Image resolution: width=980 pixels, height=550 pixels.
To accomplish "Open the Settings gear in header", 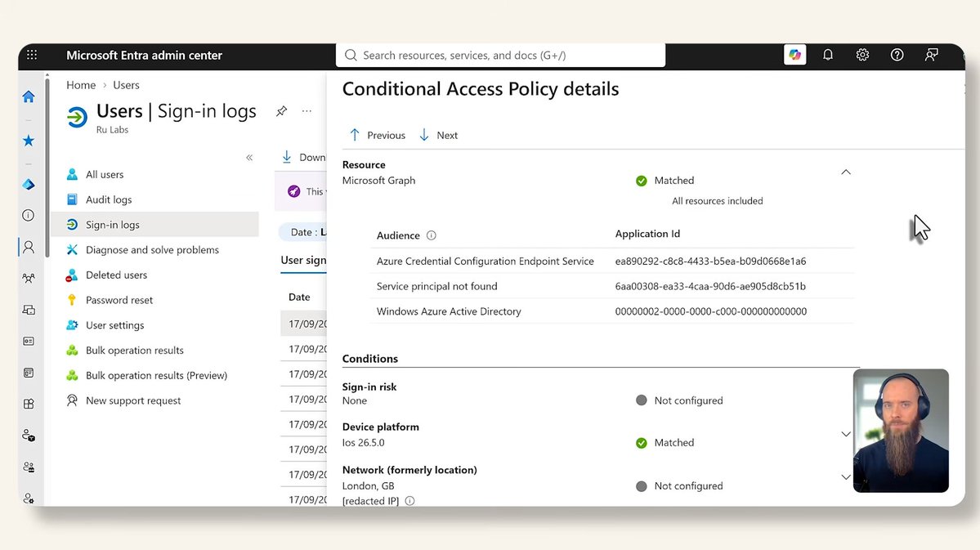I will [x=862, y=55].
